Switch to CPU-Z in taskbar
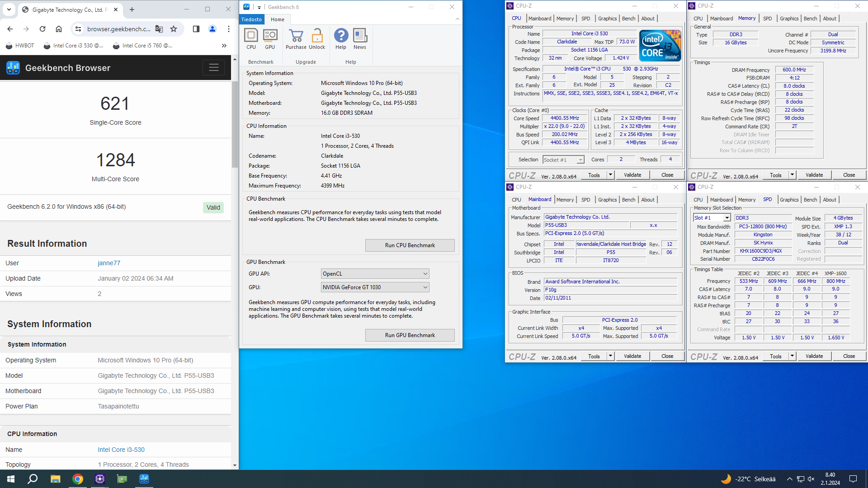 (x=100, y=479)
